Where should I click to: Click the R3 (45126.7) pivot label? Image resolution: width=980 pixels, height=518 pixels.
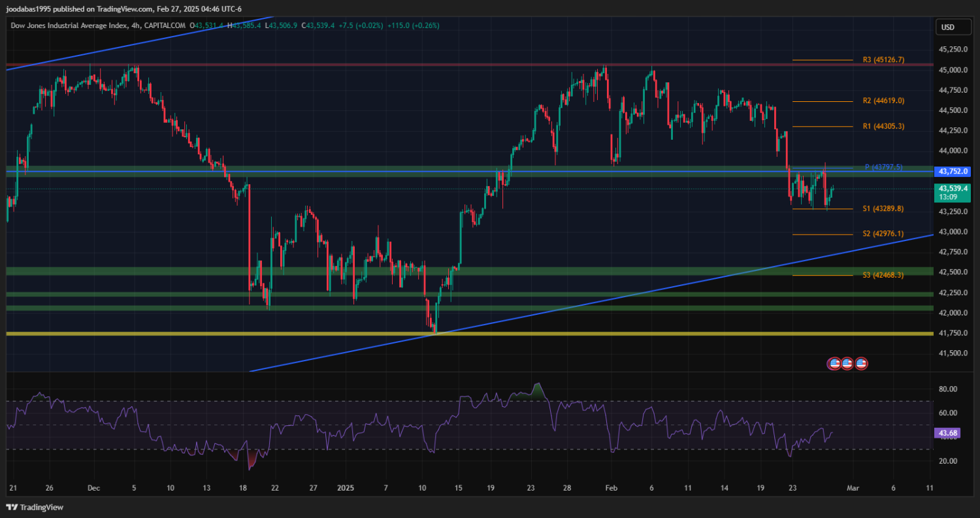883,59
